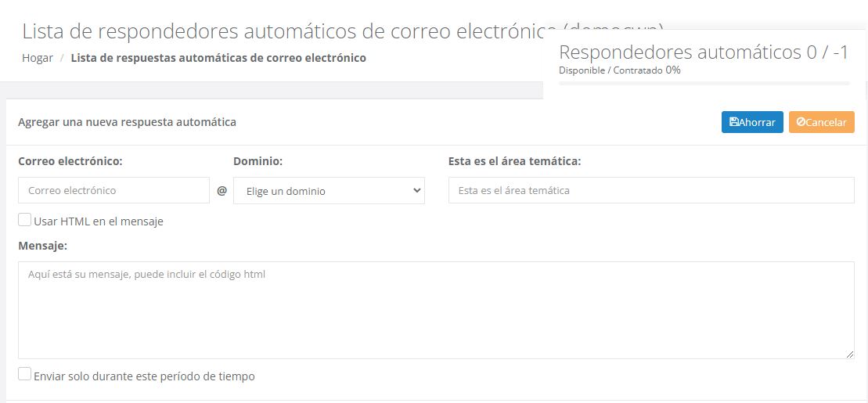
Task: Click the domain dropdown arrow
Action: point(416,191)
